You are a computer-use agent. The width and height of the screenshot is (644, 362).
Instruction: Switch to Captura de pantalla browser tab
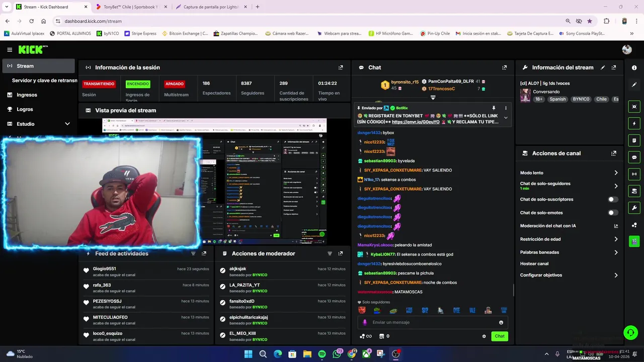click(x=211, y=7)
